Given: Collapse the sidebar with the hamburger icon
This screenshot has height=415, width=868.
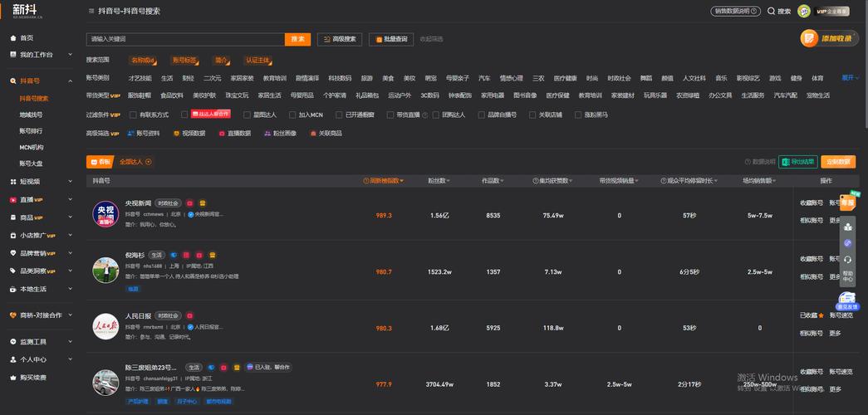Looking at the screenshot, I should click(91, 11).
